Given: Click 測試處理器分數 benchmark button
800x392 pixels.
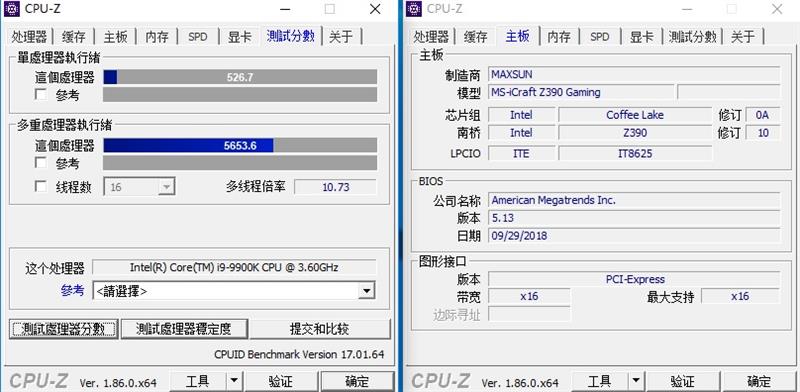Looking at the screenshot, I should [63, 329].
